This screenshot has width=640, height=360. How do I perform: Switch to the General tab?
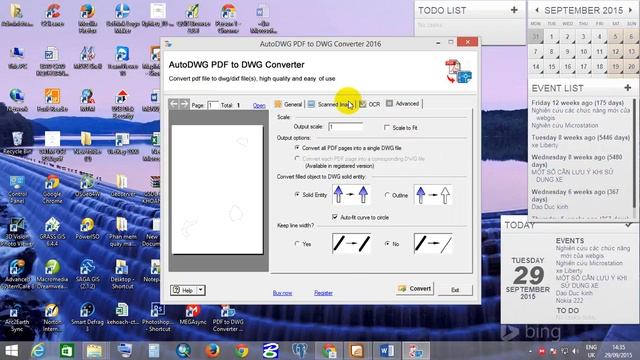click(289, 104)
